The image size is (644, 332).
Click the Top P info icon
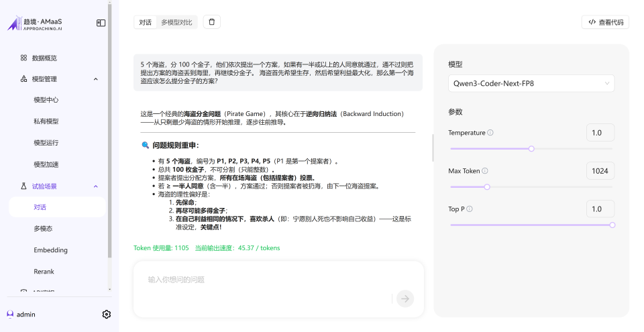pos(470,209)
